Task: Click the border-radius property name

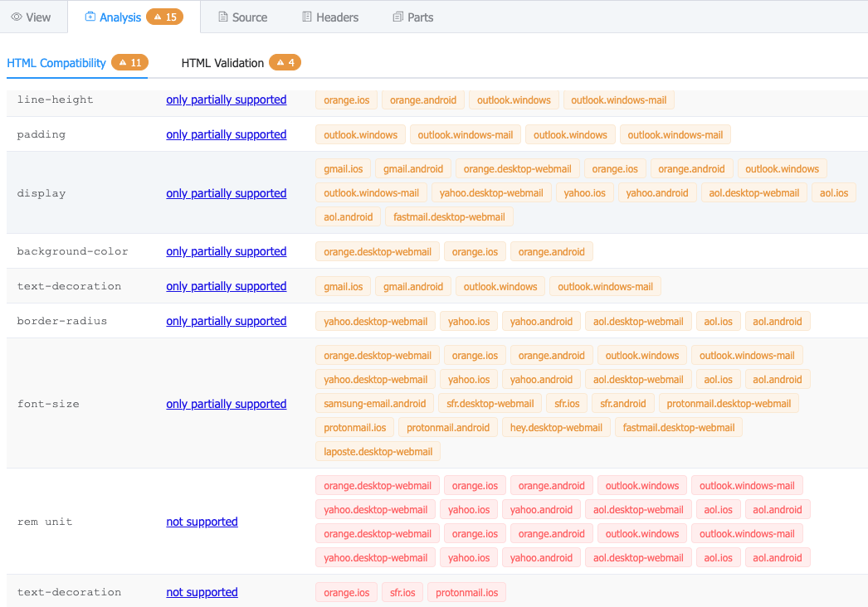Action: [x=62, y=321]
